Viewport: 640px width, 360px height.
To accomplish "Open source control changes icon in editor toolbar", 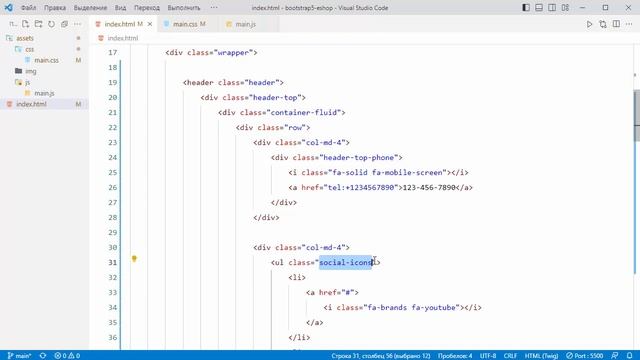I will 603,24.
